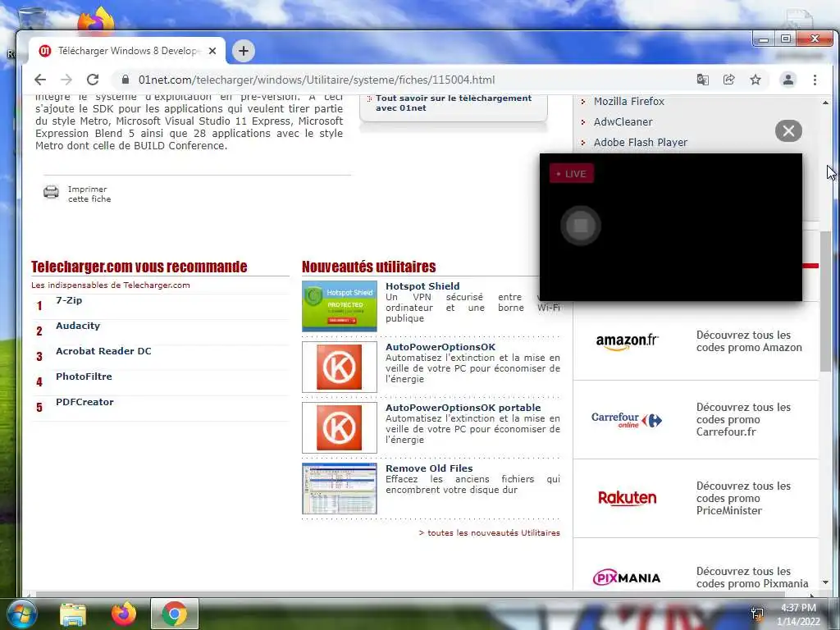Click the system tray network icon
840x630 pixels.
pos(757,614)
